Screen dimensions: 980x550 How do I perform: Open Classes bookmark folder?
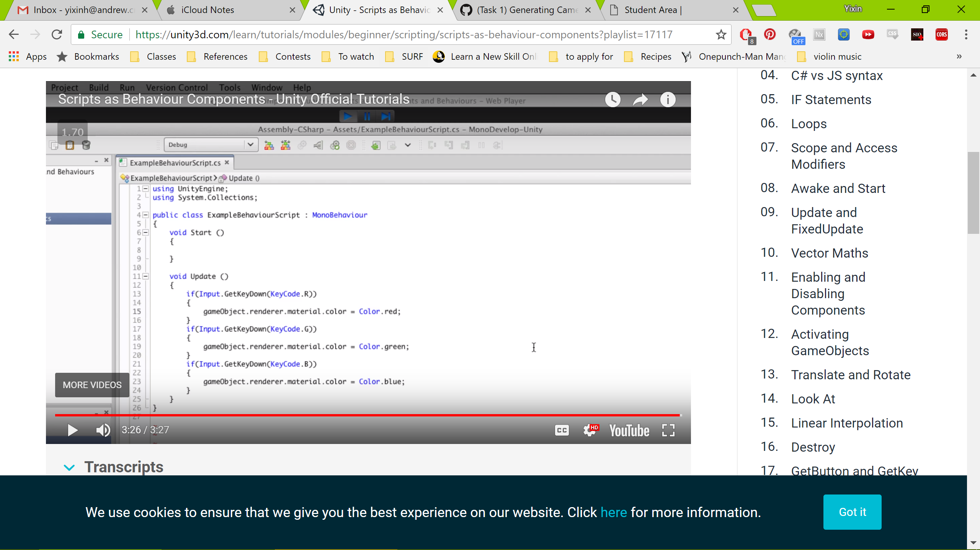(x=153, y=57)
